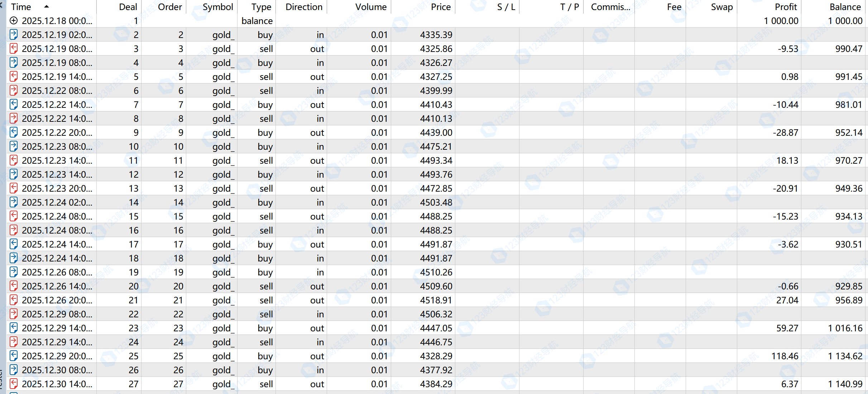Click the icon for deal 14 buy in
The height and width of the screenshot is (394, 868).
14,202
